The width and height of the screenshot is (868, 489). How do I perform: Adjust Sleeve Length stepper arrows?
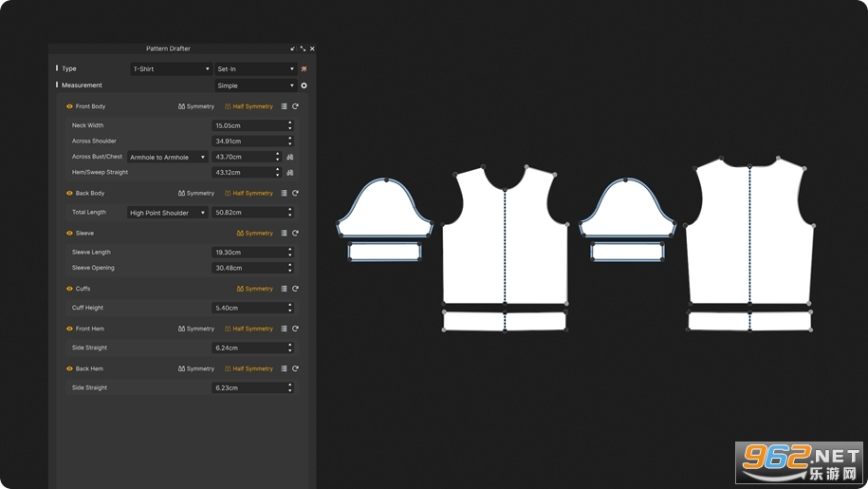point(290,253)
